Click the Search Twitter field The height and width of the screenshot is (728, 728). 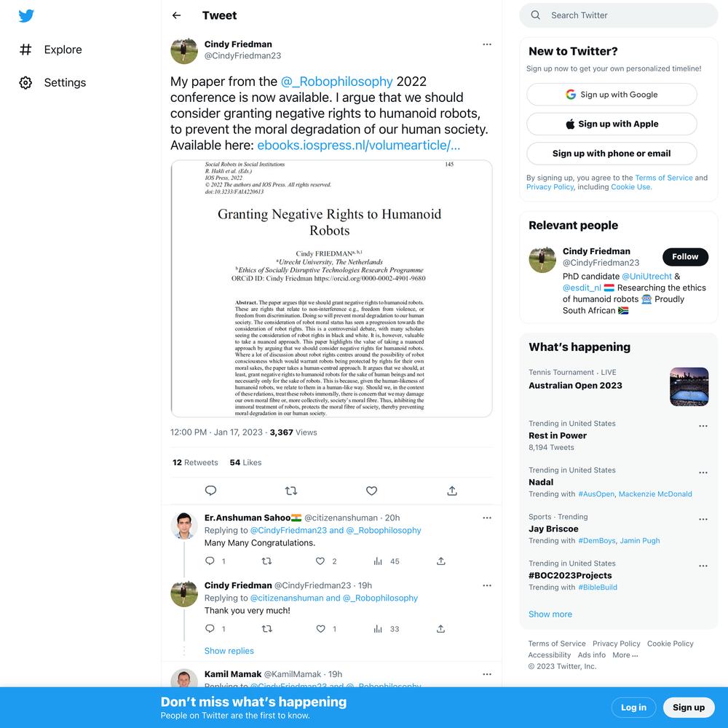618,15
